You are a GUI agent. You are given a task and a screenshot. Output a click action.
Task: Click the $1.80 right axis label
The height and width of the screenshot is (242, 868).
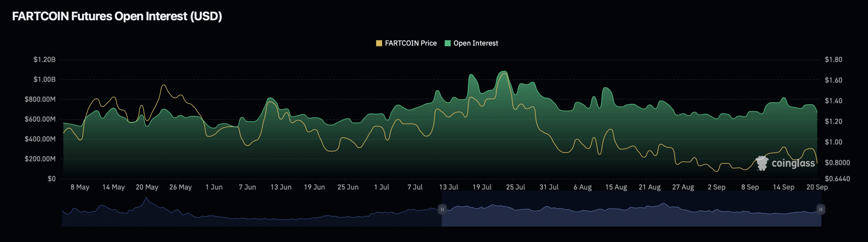pos(833,60)
